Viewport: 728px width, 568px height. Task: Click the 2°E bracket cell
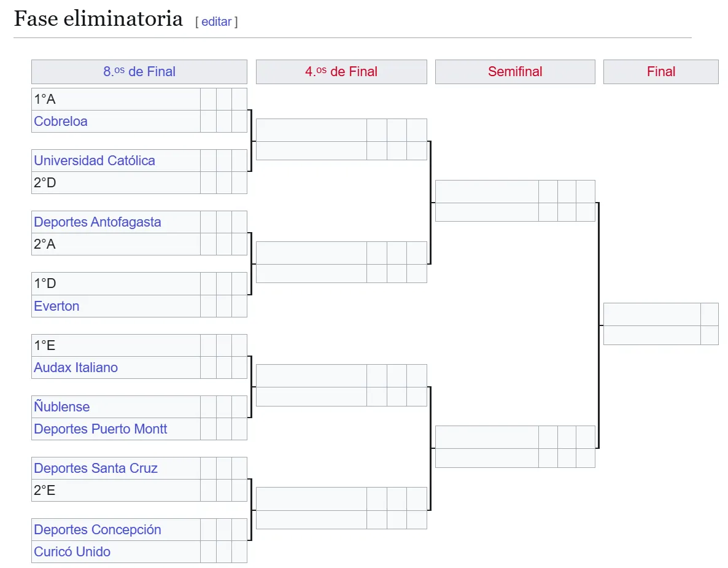coord(116,490)
